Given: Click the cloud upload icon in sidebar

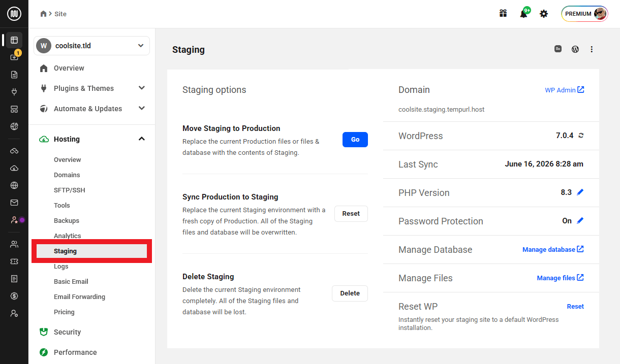Looking at the screenshot, I should click(14, 168).
